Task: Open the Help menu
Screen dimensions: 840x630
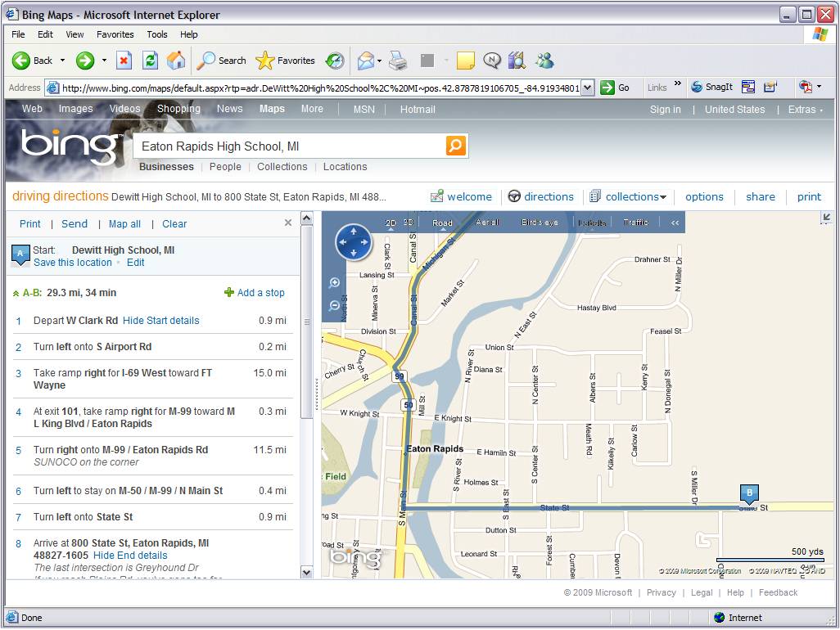Action: [188, 34]
